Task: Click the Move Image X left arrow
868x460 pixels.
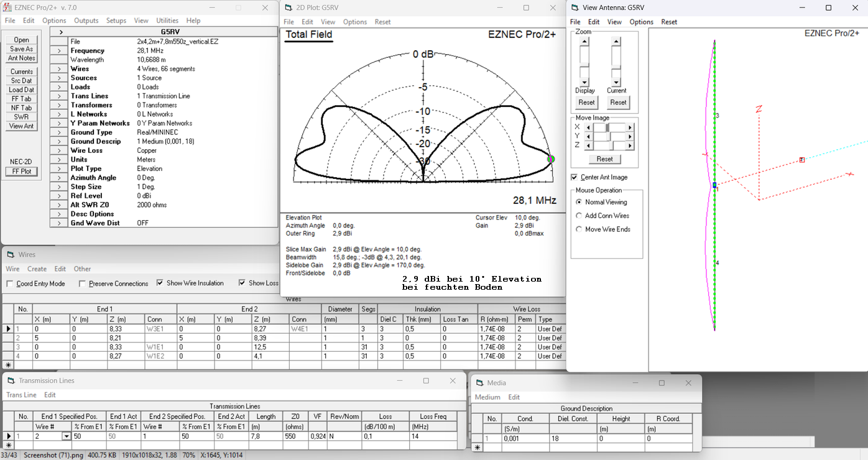Action: (x=588, y=127)
